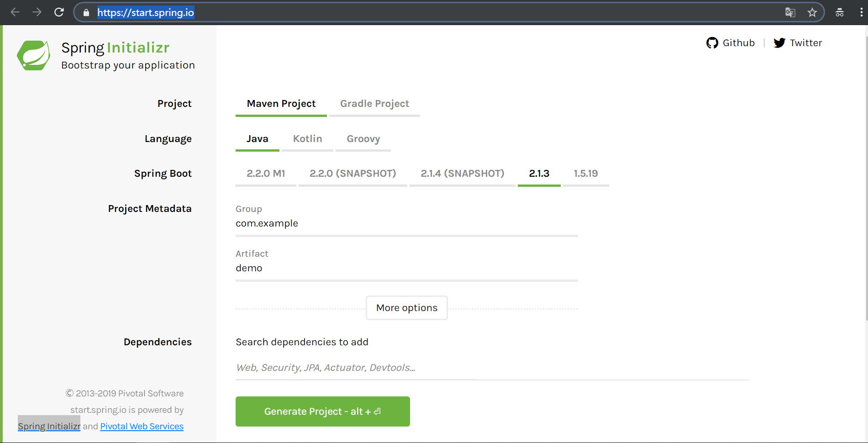Open the Pivotal Web Services link
This screenshot has width=868, height=443.
tap(142, 427)
